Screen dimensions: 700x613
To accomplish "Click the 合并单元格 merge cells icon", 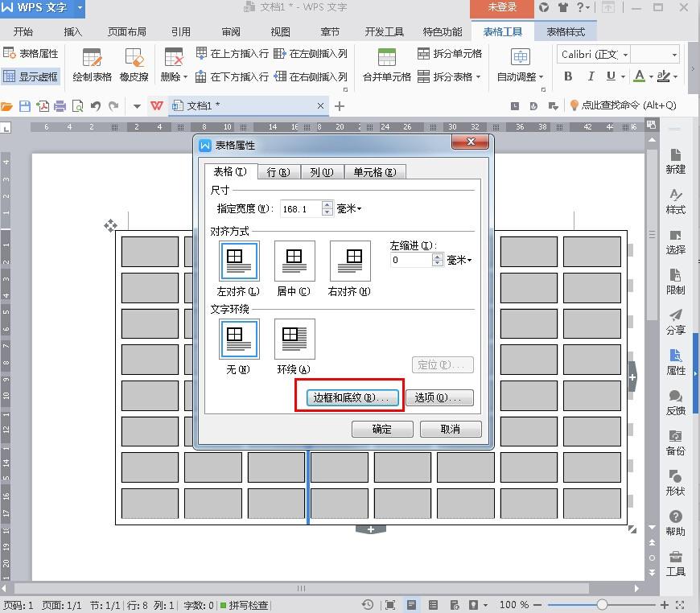I will point(386,59).
